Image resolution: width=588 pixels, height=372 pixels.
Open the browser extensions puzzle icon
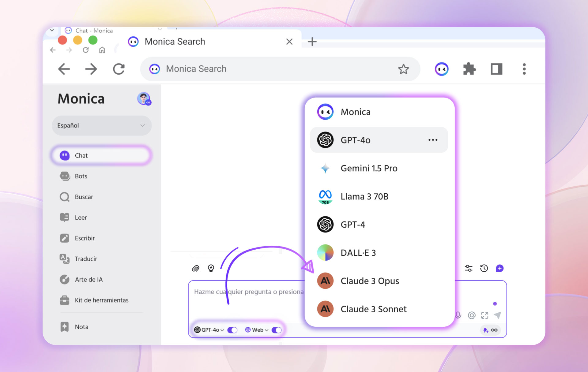coord(469,69)
